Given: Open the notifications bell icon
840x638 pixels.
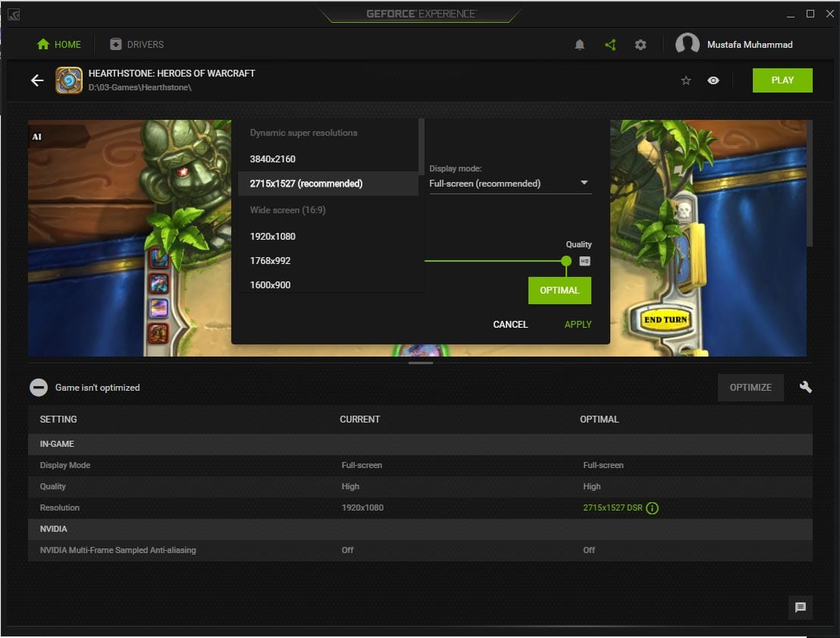Looking at the screenshot, I should pyautogui.click(x=579, y=45).
